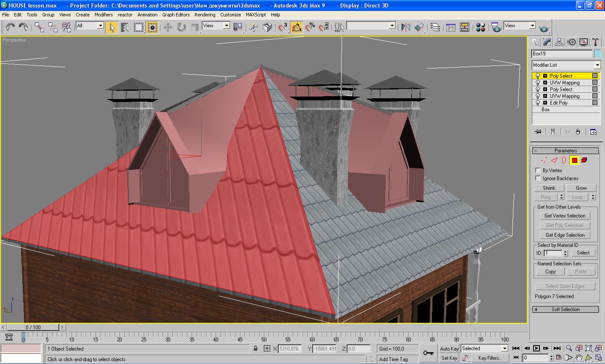
Task: Click Configure Modifier Sets icon
Action: pyautogui.click(x=593, y=131)
